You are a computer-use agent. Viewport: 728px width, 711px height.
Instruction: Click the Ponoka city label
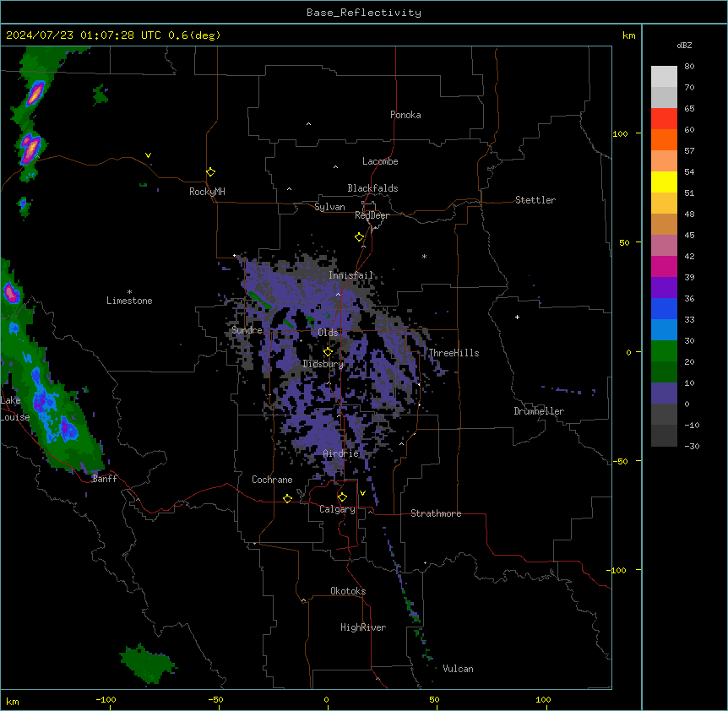[x=405, y=115]
